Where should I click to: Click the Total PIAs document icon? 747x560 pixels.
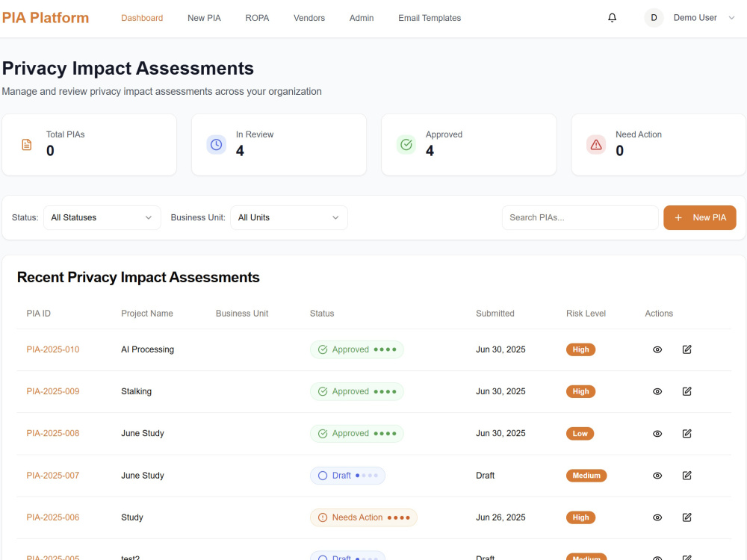click(27, 145)
